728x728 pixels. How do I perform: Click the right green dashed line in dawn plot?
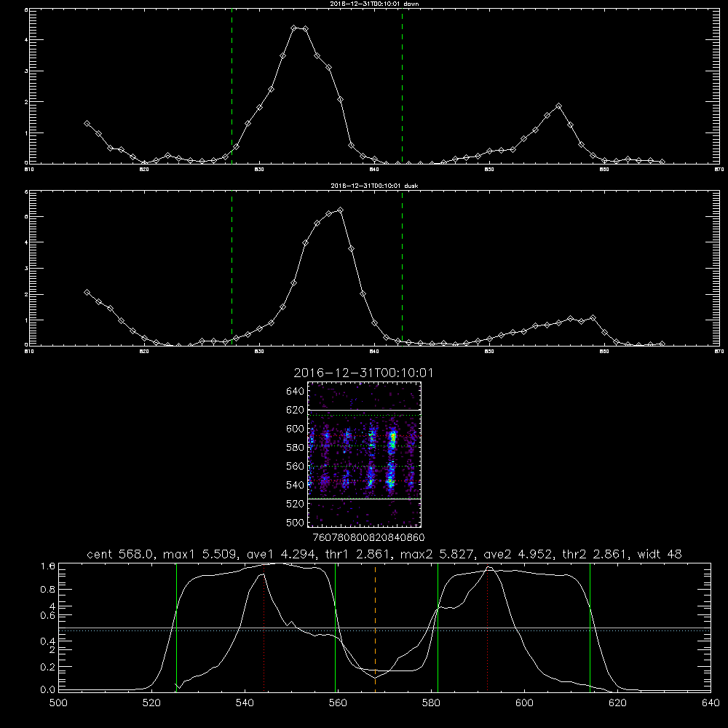tap(402, 86)
